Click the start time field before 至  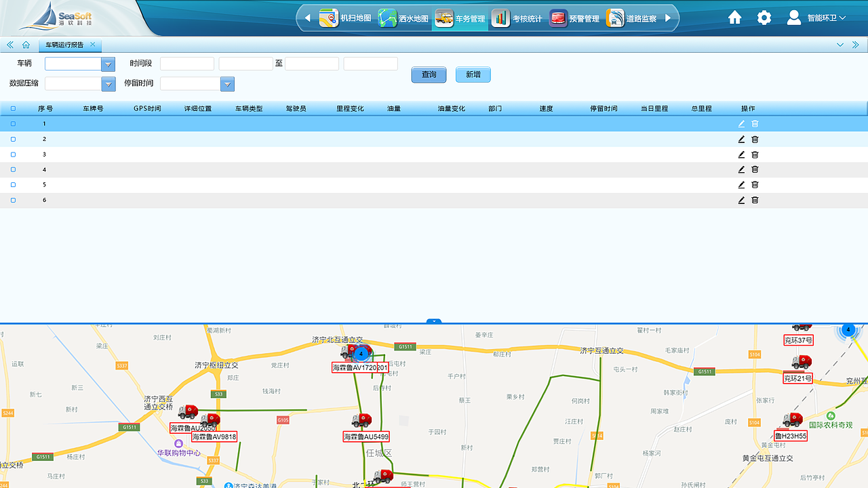tap(245, 64)
